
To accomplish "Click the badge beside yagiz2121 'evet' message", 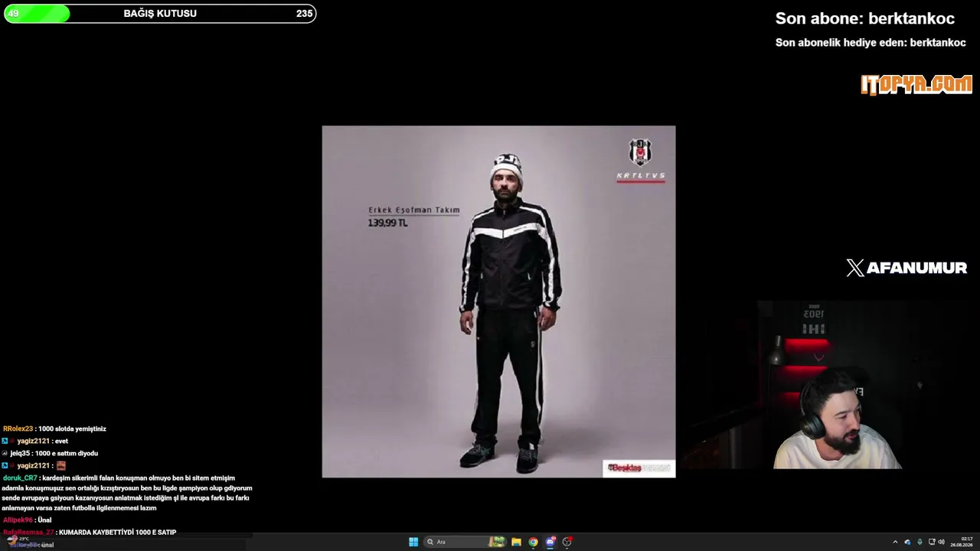I will point(5,442).
